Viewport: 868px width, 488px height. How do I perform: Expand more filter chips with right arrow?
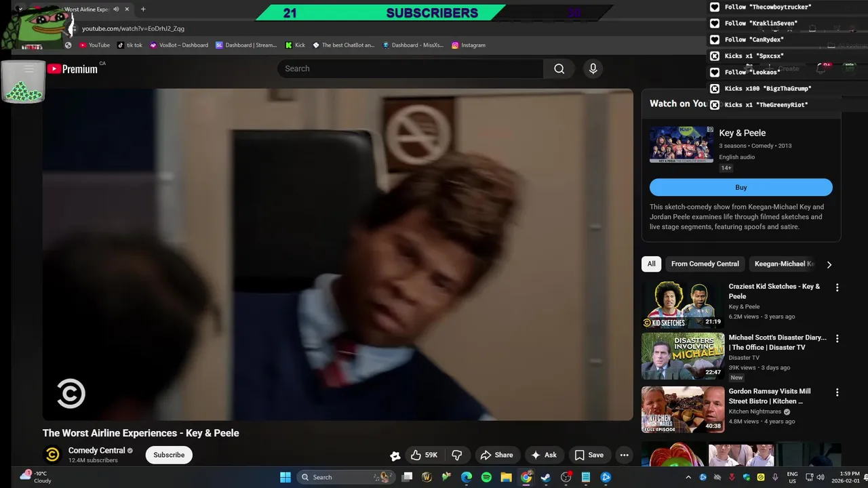(829, 264)
